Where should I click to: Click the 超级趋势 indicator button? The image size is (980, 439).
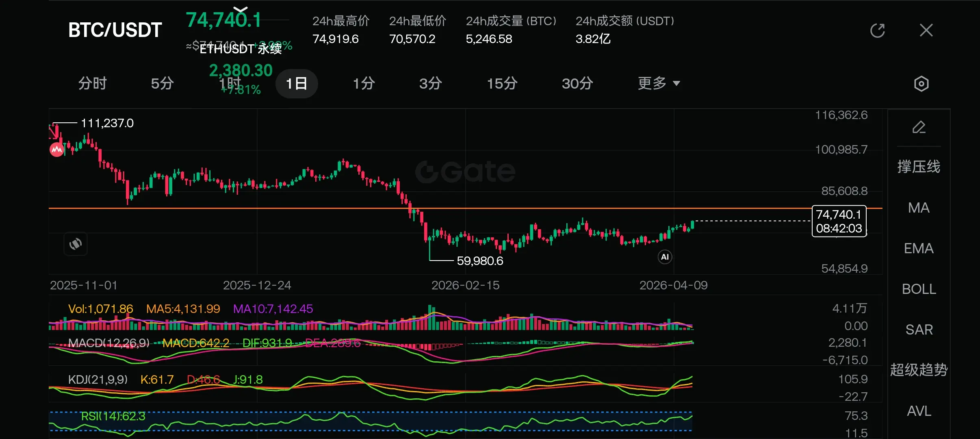[x=919, y=370]
